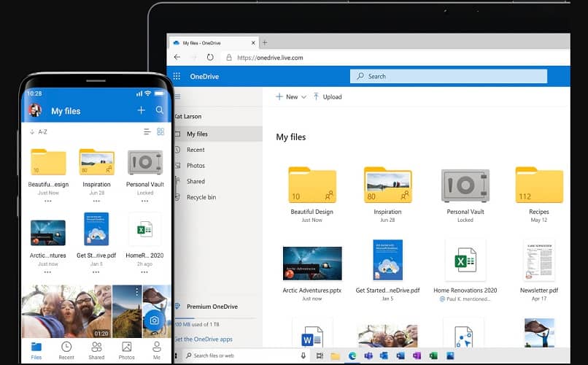Change A-Z sort order on phone
Image resolution: width=588 pixels, height=365 pixels.
[x=38, y=131]
